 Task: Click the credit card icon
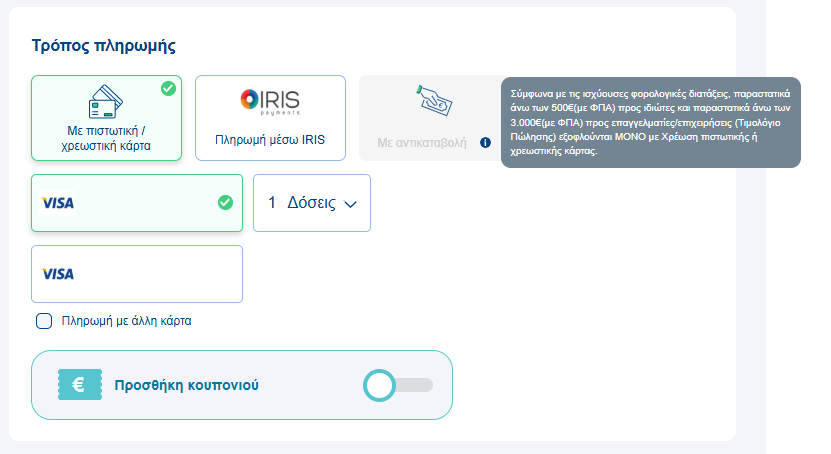105,102
